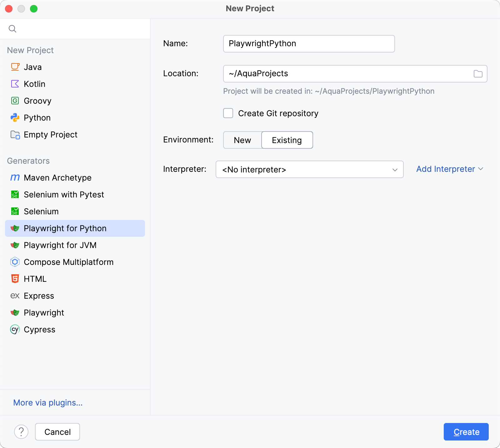Open the More via plugins link
The image size is (500, 448).
click(x=48, y=403)
